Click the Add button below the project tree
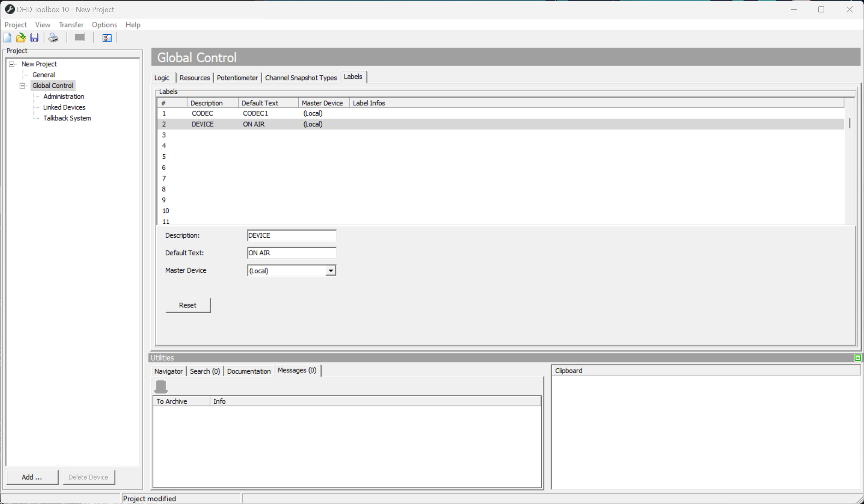The height and width of the screenshot is (504, 864). 32,477
